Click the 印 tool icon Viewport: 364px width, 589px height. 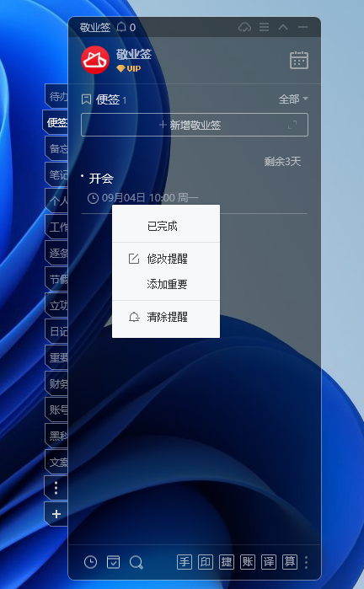pos(206,562)
